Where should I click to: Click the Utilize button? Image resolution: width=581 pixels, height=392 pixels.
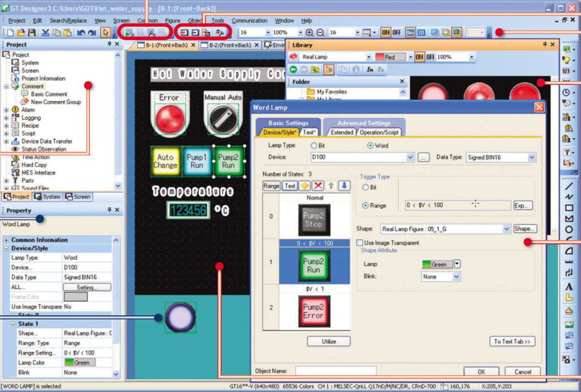[x=329, y=341]
